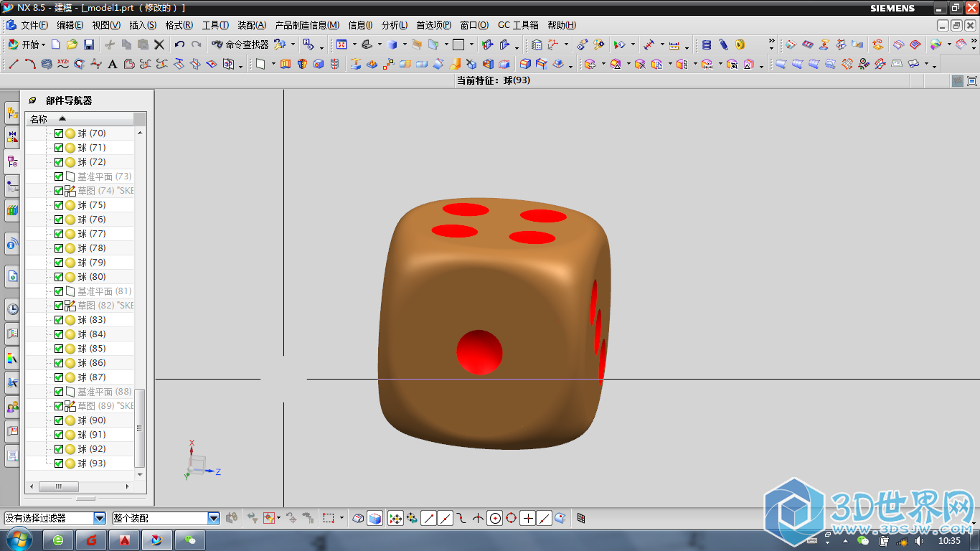This screenshot has height=551, width=980.
Task: Open dropdown arrow beside rectangle selection icon
Action: coord(341,518)
